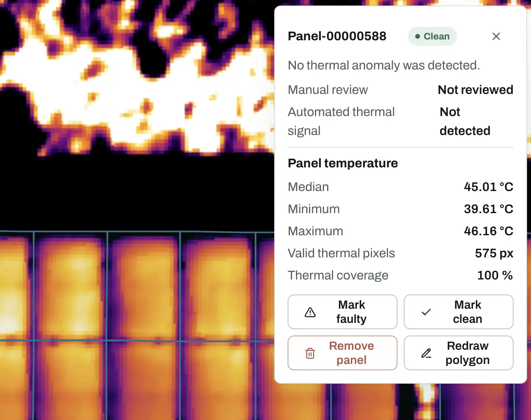The image size is (531, 420).
Task: Click the Not reviewed status text
Action: [476, 90]
